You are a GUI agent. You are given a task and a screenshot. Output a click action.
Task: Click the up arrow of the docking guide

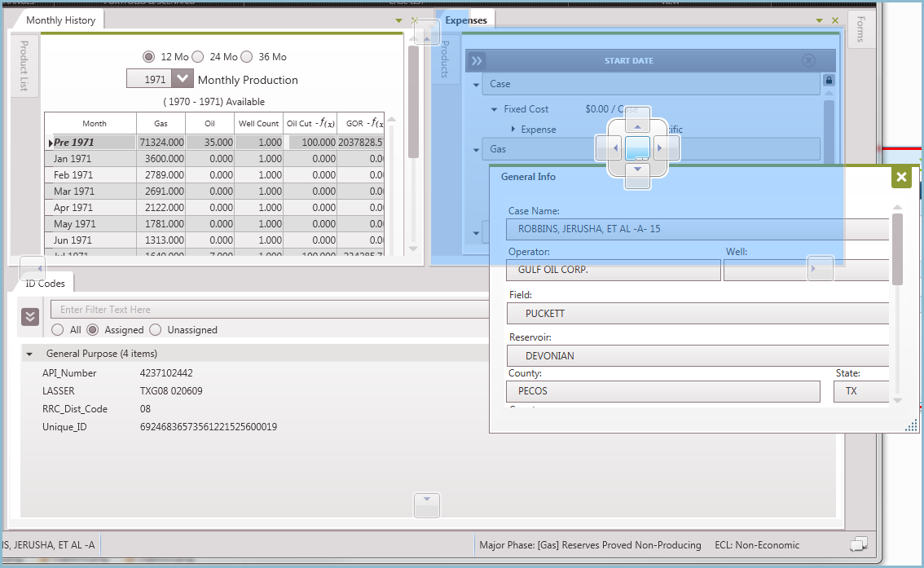[x=636, y=125]
